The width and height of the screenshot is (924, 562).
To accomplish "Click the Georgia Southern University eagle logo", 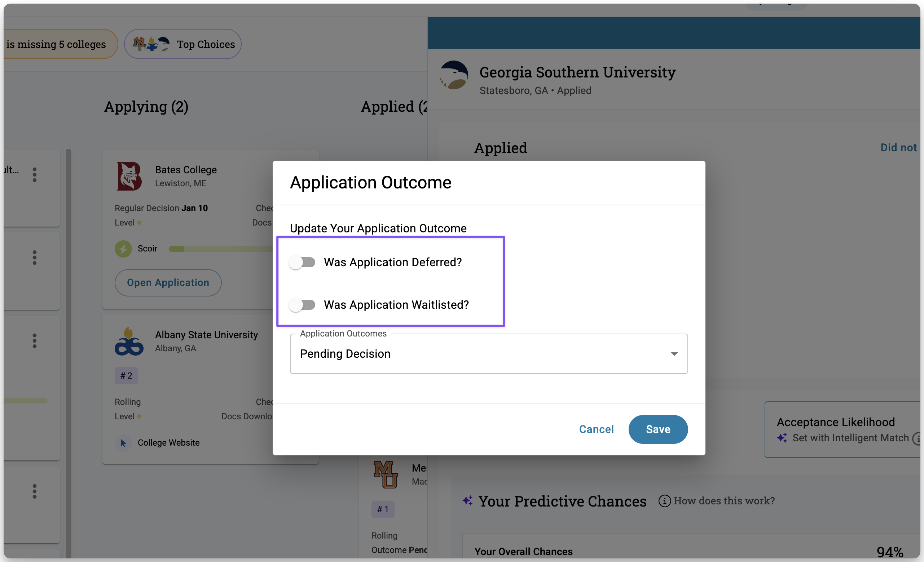I will [x=454, y=75].
